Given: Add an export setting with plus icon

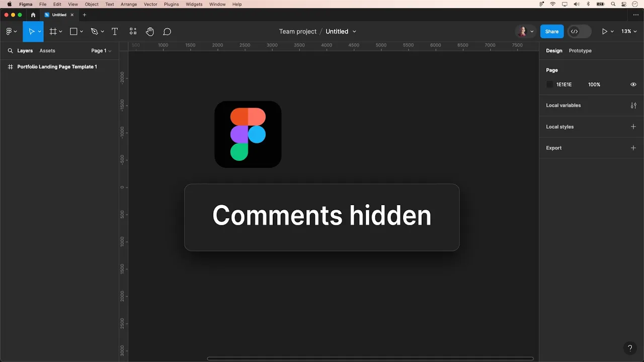Looking at the screenshot, I should 633,148.
